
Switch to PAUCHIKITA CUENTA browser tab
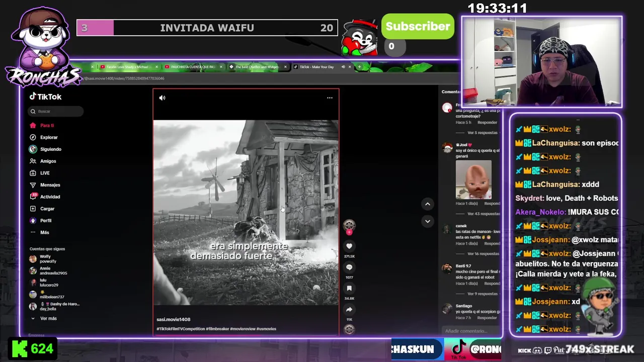click(193, 67)
